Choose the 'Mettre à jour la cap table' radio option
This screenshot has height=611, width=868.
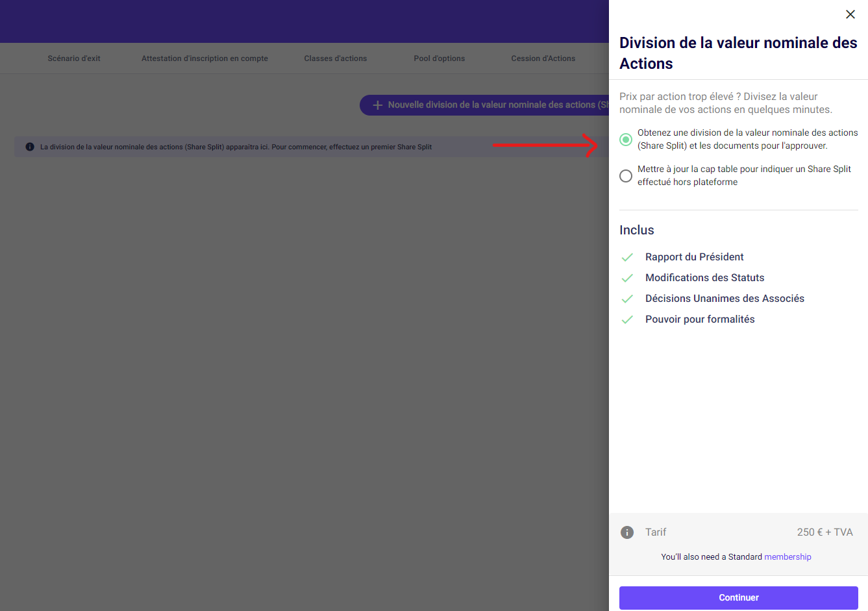[x=626, y=176]
